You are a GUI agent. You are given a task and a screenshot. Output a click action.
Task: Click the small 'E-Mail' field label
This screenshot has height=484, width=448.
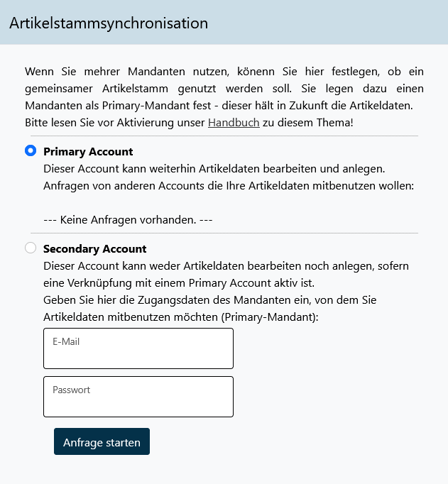[66, 341]
